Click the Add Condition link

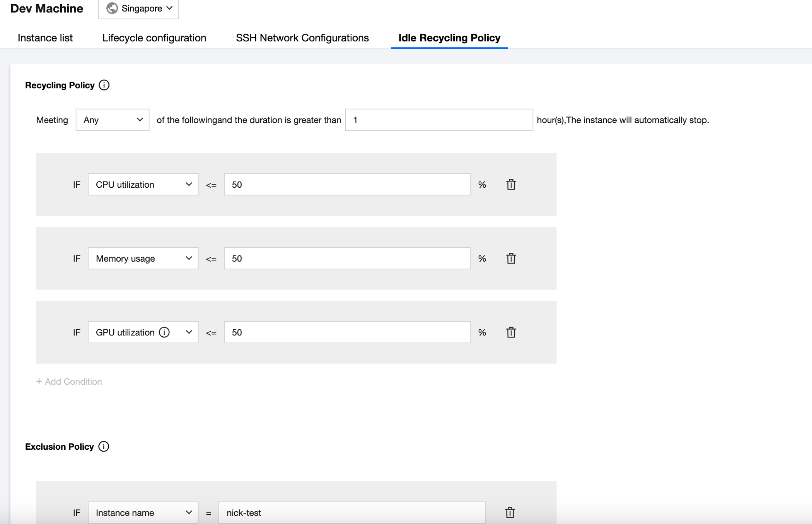pos(69,382)
